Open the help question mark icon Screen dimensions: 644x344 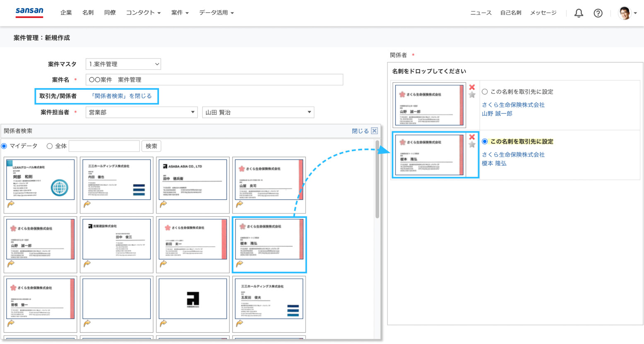(598, 13)
